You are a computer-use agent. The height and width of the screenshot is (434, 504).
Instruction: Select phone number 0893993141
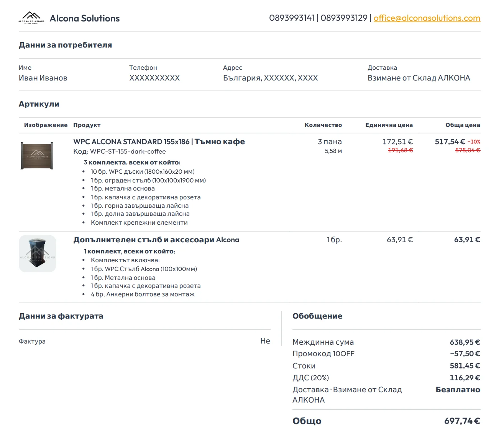click(x=292, y=18)
